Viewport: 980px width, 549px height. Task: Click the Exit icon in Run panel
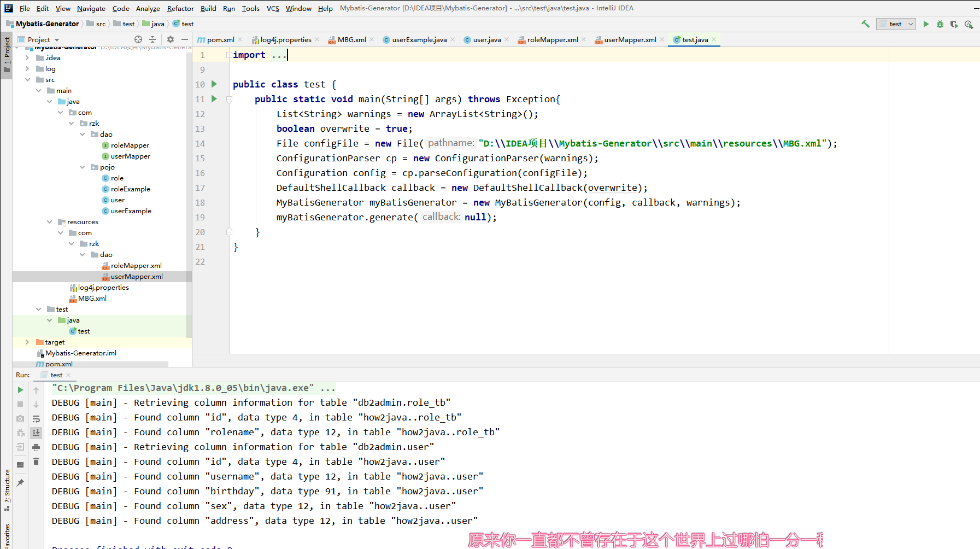point(20,447)
